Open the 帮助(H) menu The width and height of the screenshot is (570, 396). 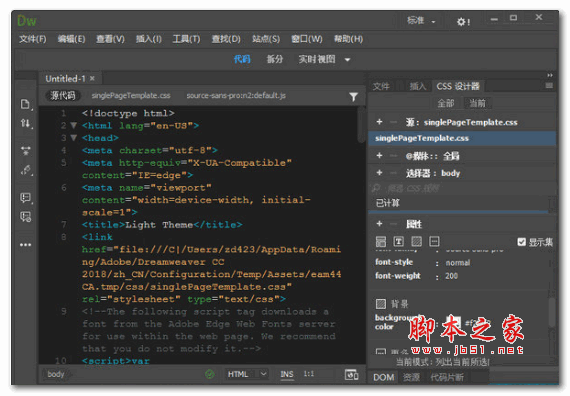[348, 39]
